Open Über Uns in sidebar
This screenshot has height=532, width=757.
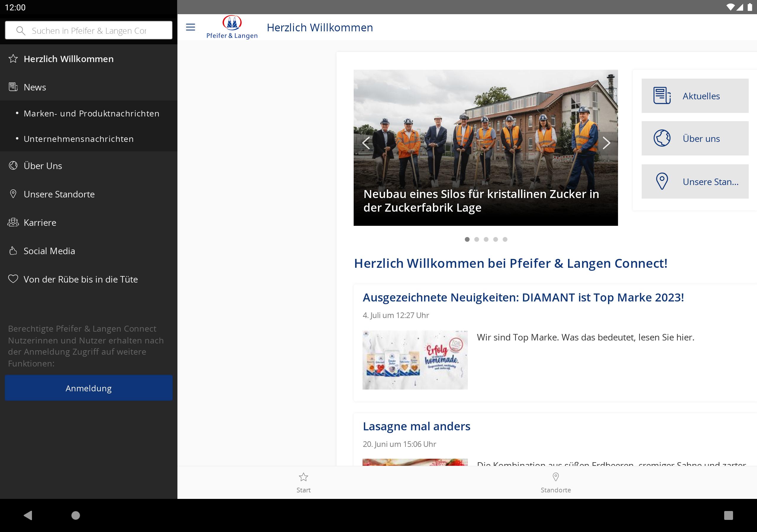pos(89,166)
